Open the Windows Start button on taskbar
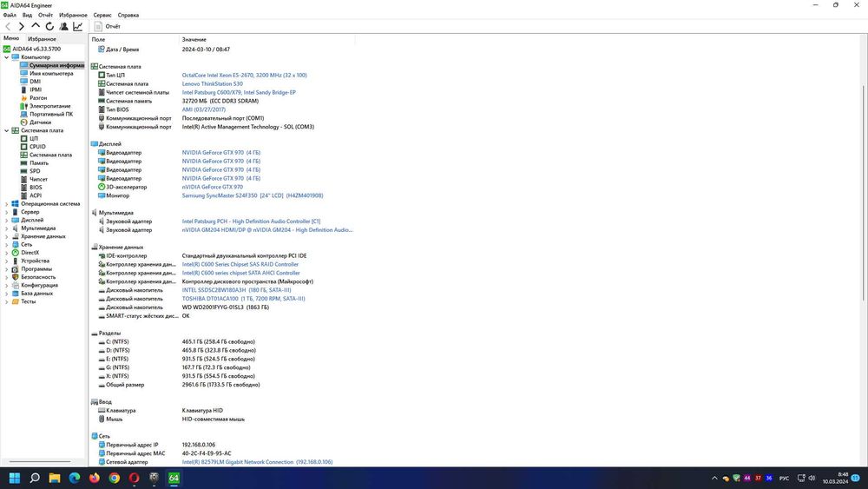Image resolution: width=868 pixels, height=489 pixels. (x=15, y=478)
